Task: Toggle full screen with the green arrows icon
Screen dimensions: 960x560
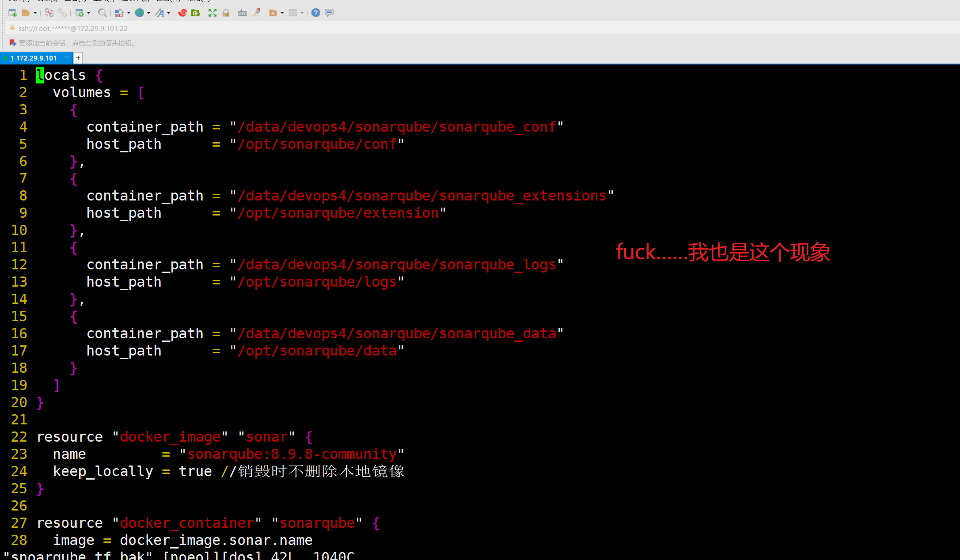Action: [212, 13]
